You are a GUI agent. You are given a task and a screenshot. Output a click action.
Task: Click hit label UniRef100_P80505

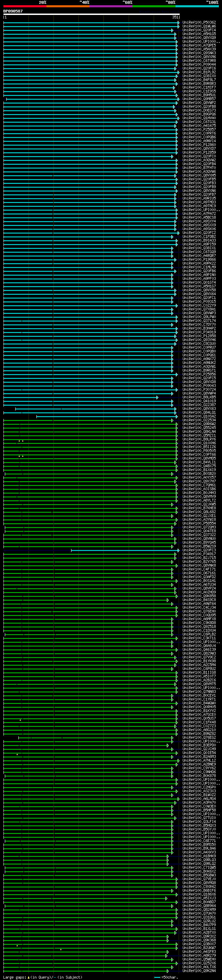(199, 451)
